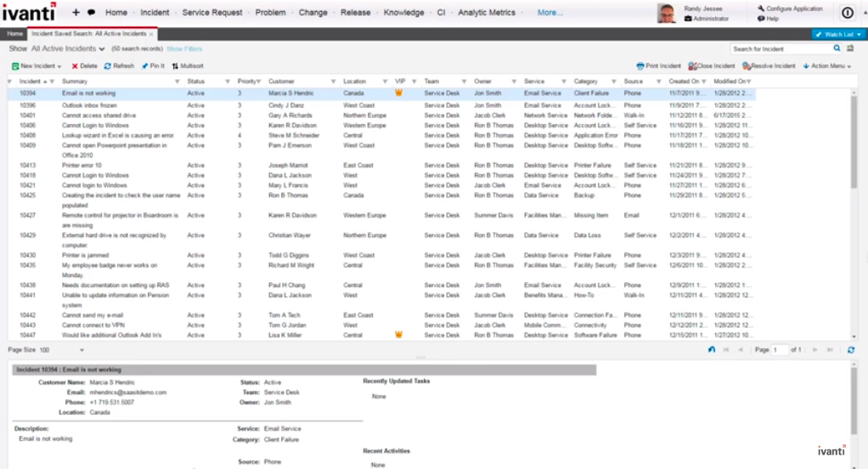Click the Delete red X icon
868x469 pixels.
pos(75,65)
